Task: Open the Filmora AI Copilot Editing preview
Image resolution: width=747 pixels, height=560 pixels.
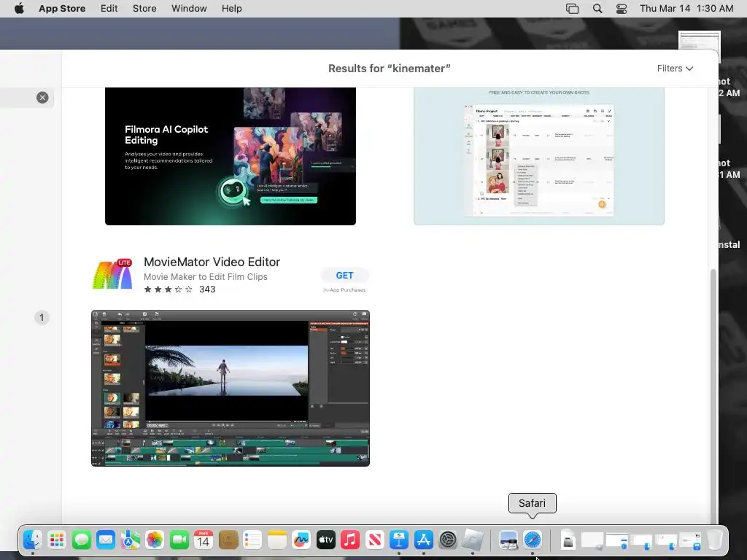Action: [231, 156]
